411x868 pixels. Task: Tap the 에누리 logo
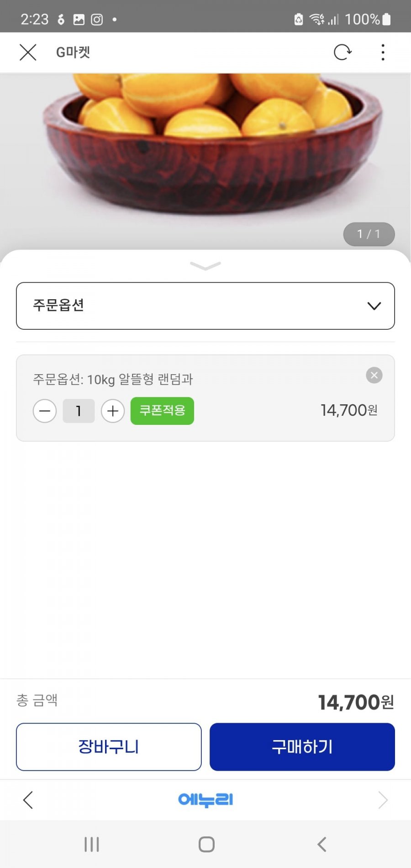click(x=205, y=800)
